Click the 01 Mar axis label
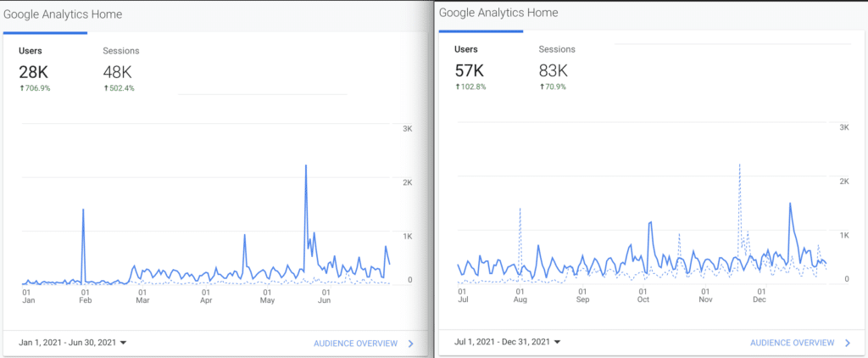The image size is (868, 358). click(142, 296)
